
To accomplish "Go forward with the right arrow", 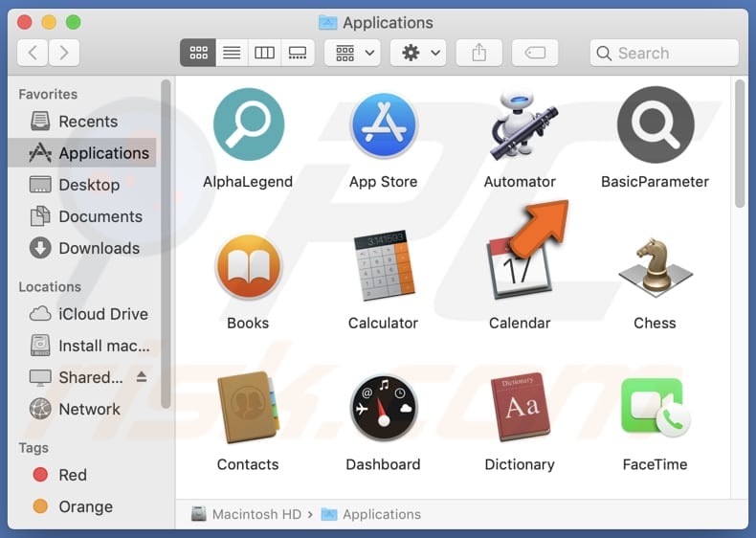I will 64,52.
